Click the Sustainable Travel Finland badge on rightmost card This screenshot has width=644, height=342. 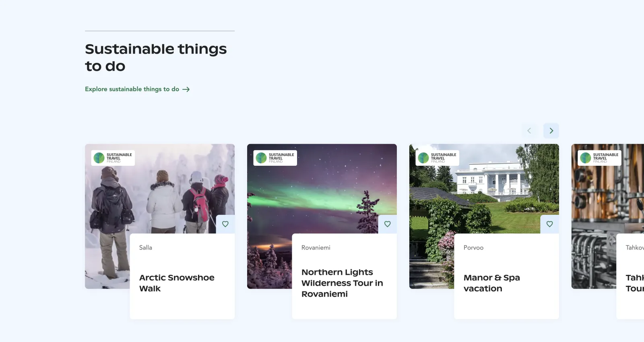click(x=599, y=157)
